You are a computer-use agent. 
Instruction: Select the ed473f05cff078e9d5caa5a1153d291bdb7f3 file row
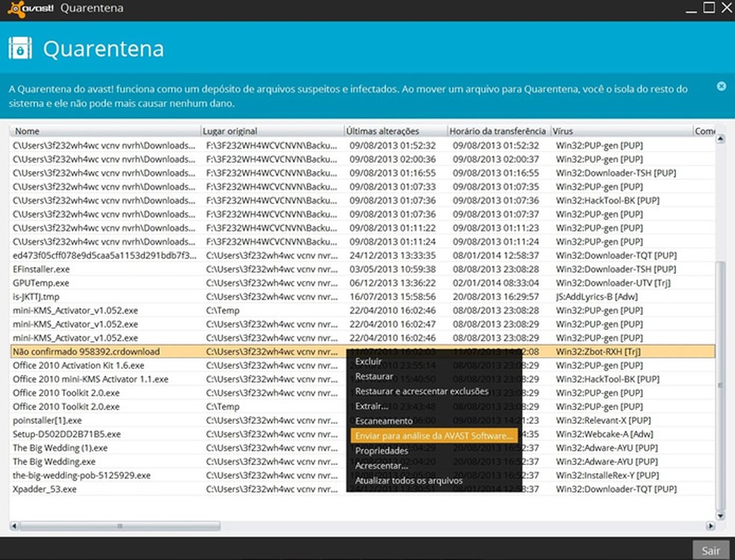[362, 255]
